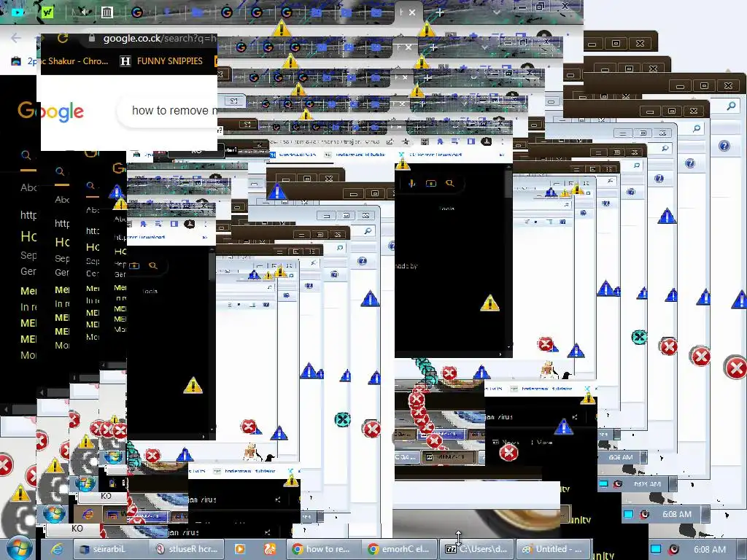Select the museum-icon tab in Chrome
Screen dimensions: 747x560
(107, 12)
